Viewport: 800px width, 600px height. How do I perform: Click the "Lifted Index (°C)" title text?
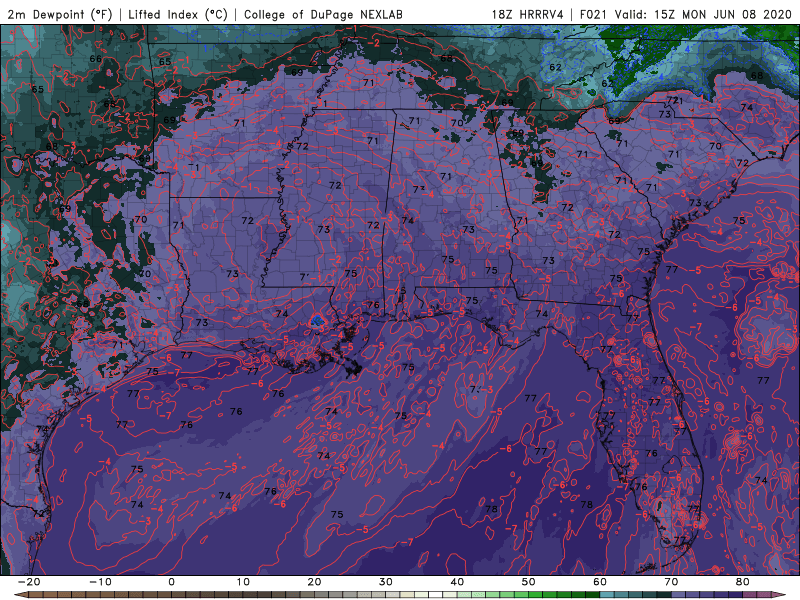[178, 14]
